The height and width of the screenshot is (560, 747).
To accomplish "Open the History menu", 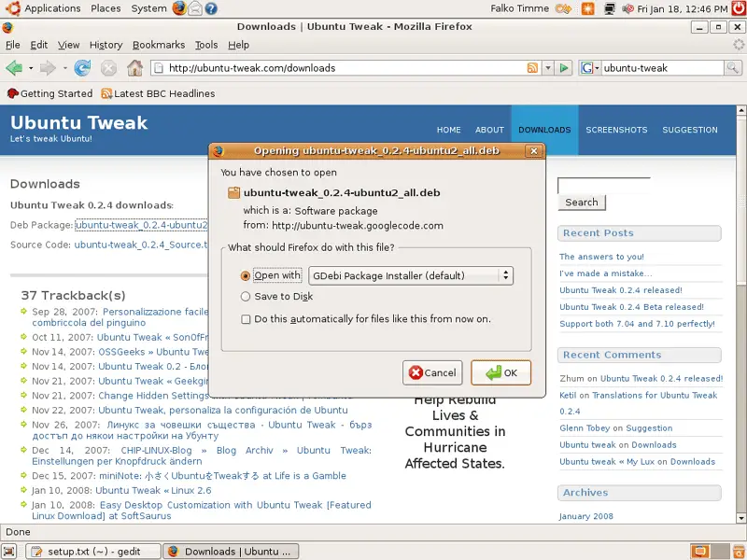I will coord(106,45).
